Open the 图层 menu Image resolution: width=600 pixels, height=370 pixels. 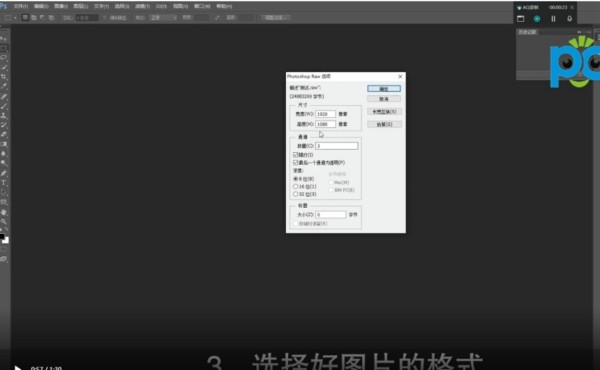click(x=81, y=6)
